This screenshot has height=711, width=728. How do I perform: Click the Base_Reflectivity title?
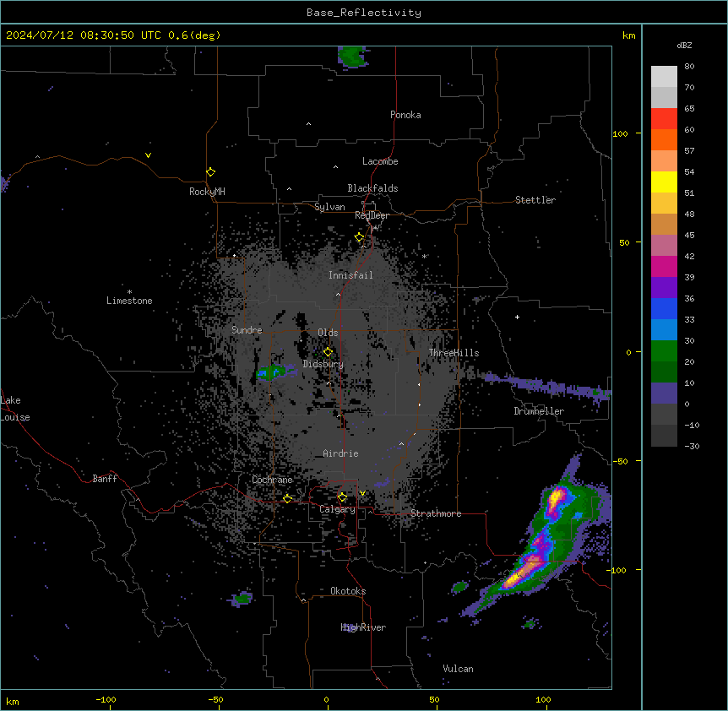pyautogui.click(x=364, y=13)
